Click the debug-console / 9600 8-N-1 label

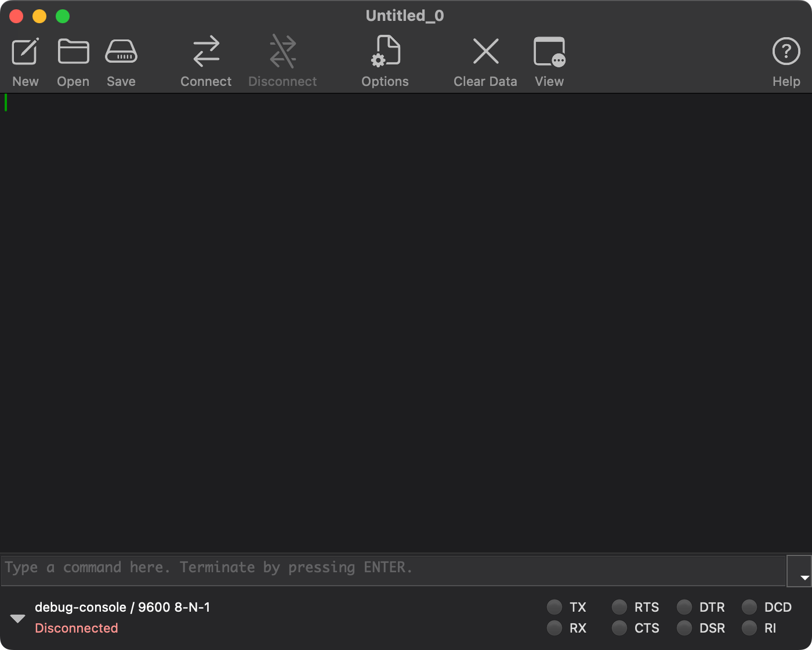pyautogui.click(x=122, y=607)
